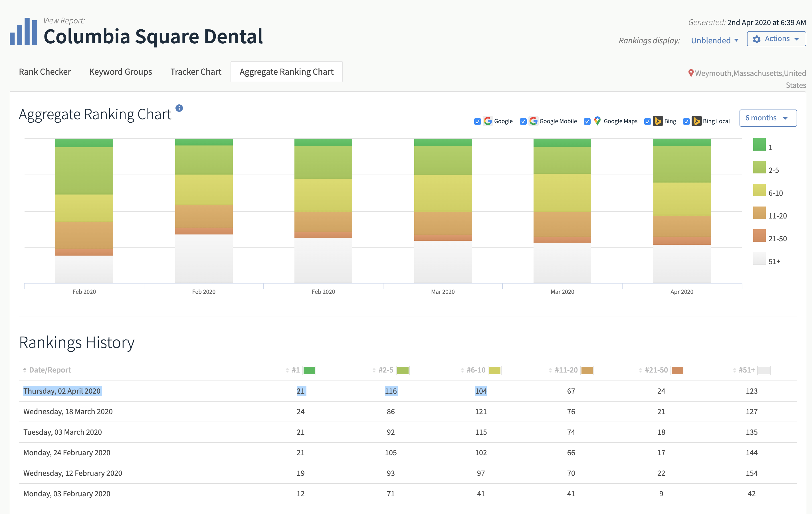Open the Thursday, 02 April 2020 report

coord(62,391)
